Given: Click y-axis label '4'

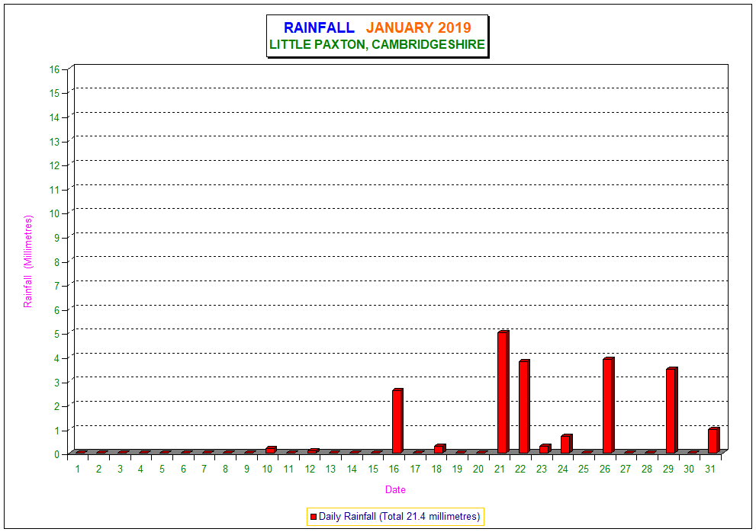Looking at the screenshot, I should (57, 358).
